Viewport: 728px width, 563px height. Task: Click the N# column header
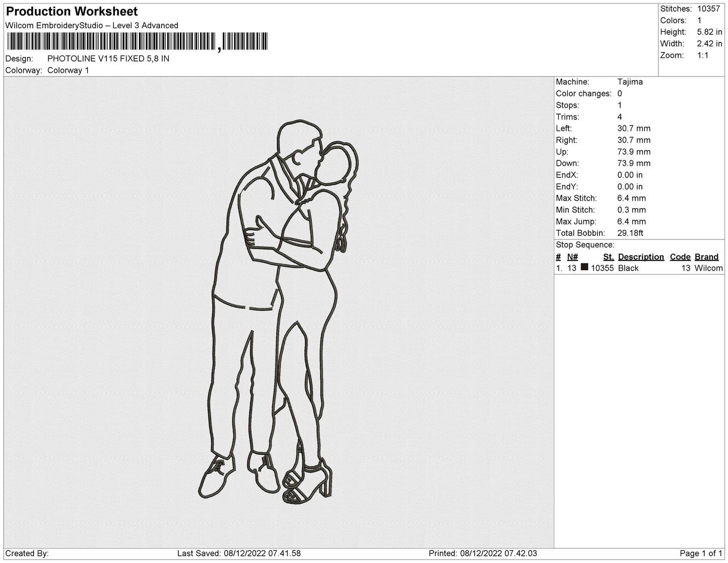[572, 257]
